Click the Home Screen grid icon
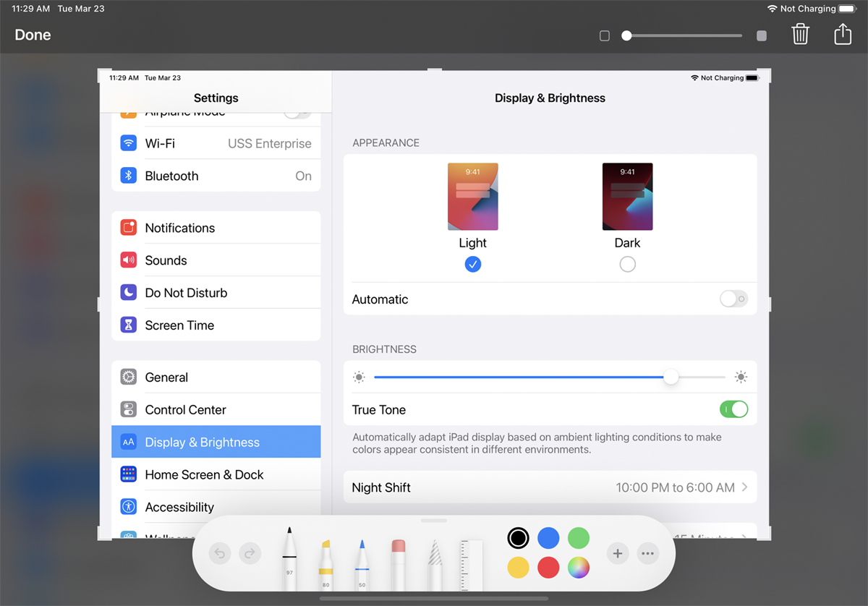The image size is (868, 606). point(129,474)
